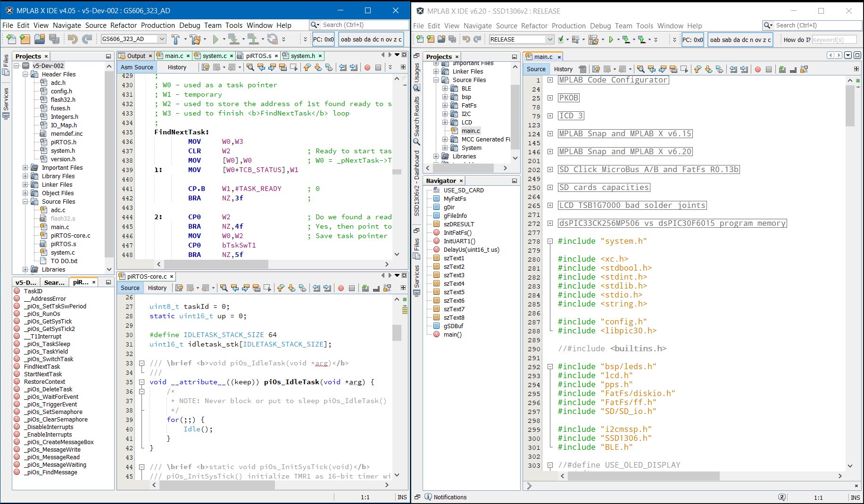The width and height of the screenshot is (864, 504).
Task: Click Hold in Reset icon in v4.05 window
Action: (272, 39)
